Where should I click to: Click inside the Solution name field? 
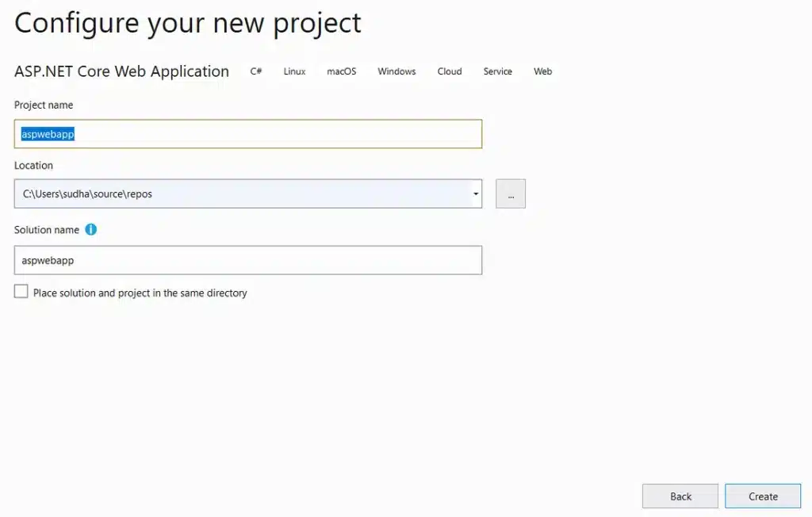click(248, 260)
